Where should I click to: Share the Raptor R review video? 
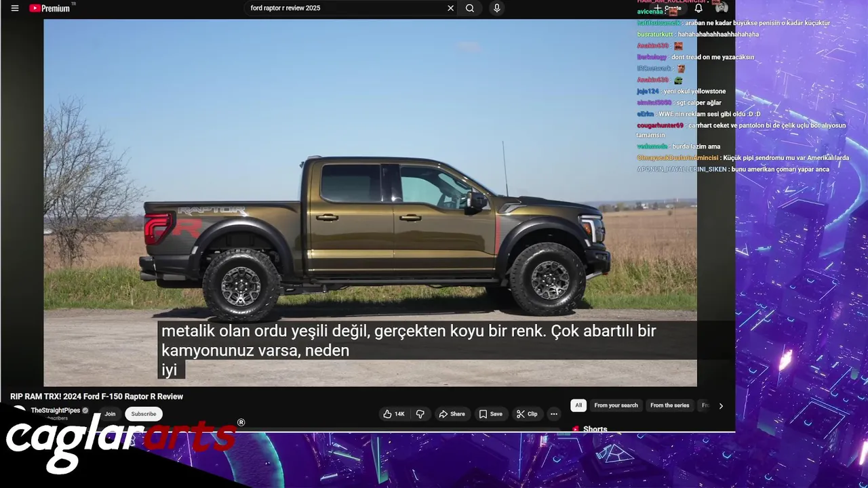coord(452,414)
